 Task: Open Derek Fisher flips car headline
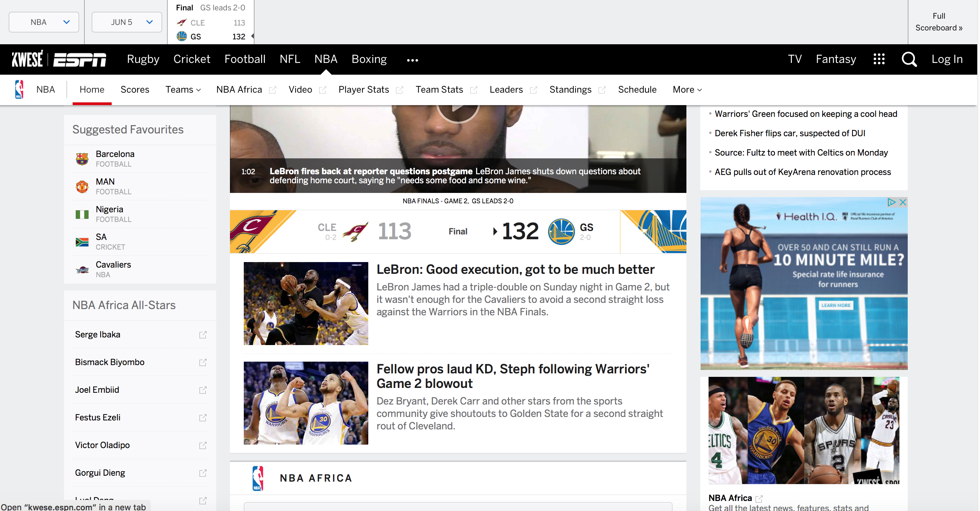click(x=790, y=133)
